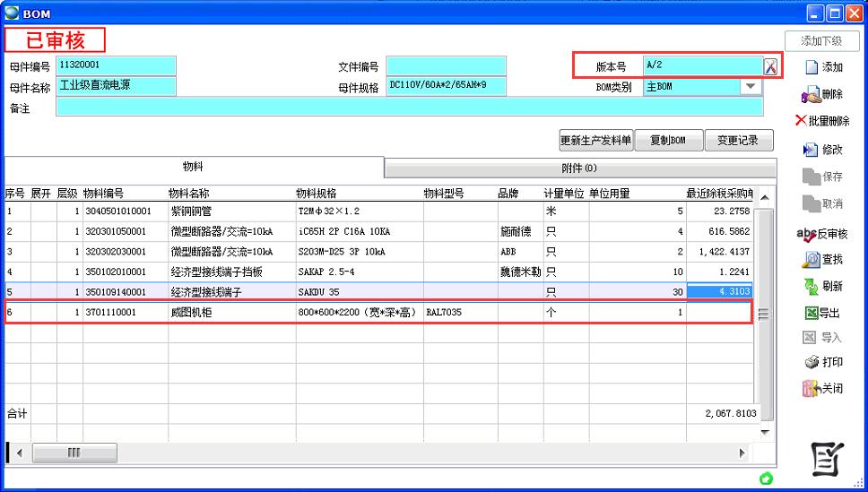Switch to the 附件(0) tab
868x492 pixels.
coord(579,168)
